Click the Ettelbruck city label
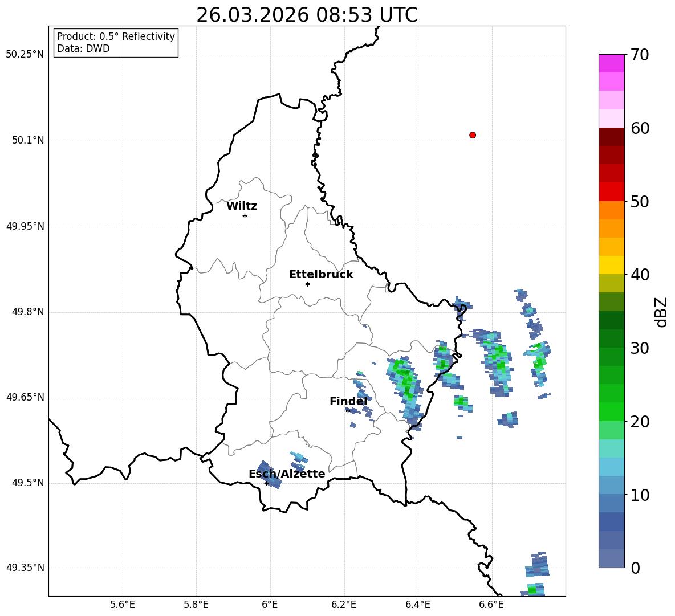Image resolution: width=675 pixels, height=616 pixels. click(321, 275)
